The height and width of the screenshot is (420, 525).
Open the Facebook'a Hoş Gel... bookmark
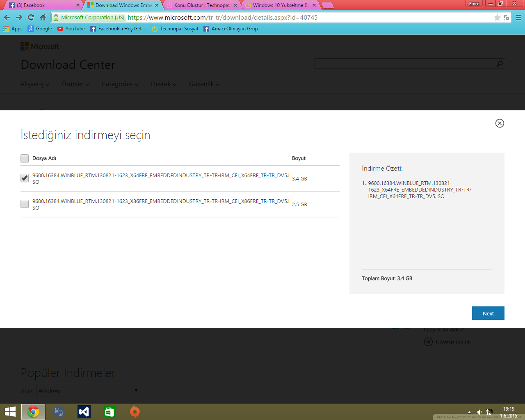point(117,29)
